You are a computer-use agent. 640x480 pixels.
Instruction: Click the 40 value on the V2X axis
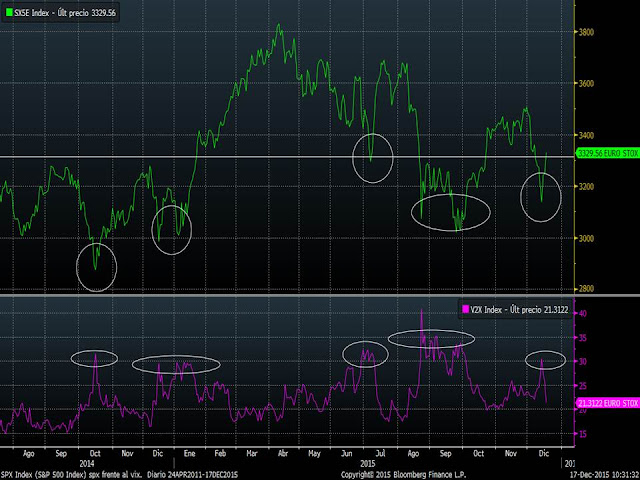[583, 313]
